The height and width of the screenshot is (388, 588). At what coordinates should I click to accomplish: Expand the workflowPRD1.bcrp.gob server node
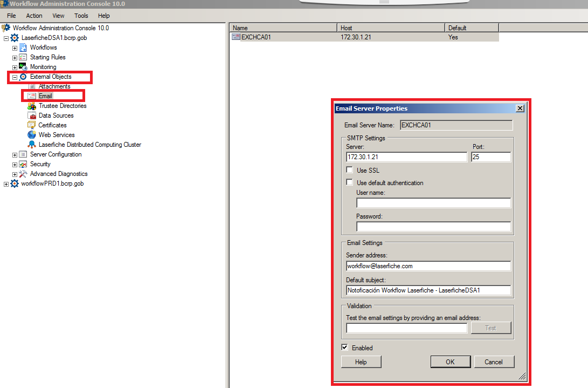point(6,185)
